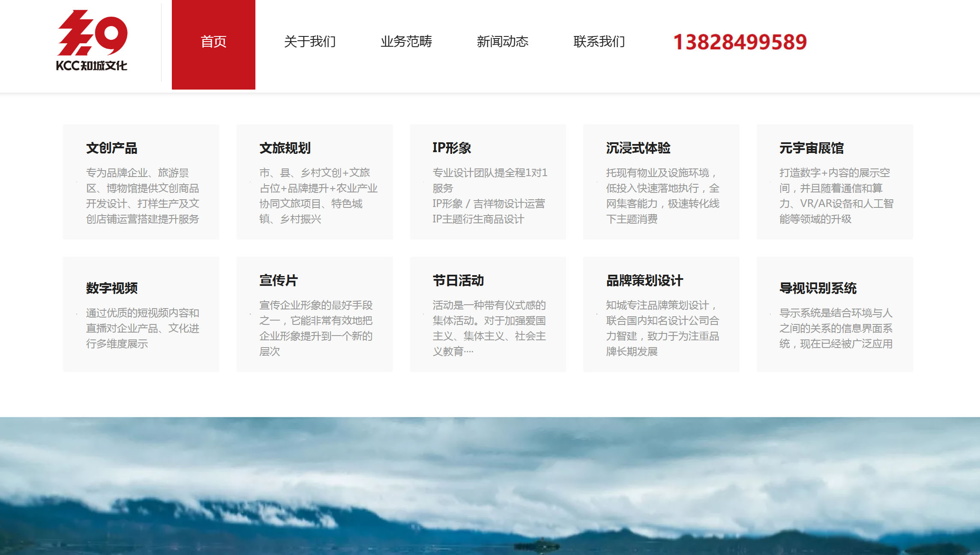Open the 首页 navigation tab
The image size is (980, 555).
(x=213, y=42)
